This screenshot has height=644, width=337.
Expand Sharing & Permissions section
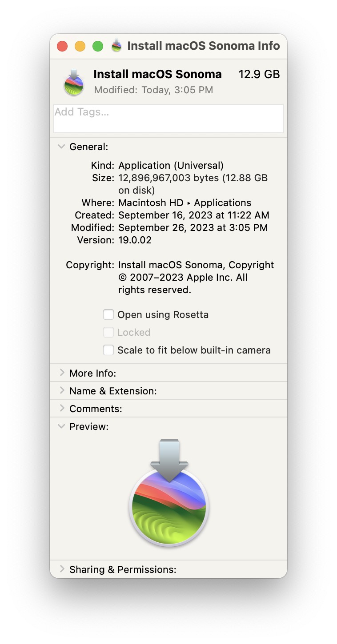[62, 569]
